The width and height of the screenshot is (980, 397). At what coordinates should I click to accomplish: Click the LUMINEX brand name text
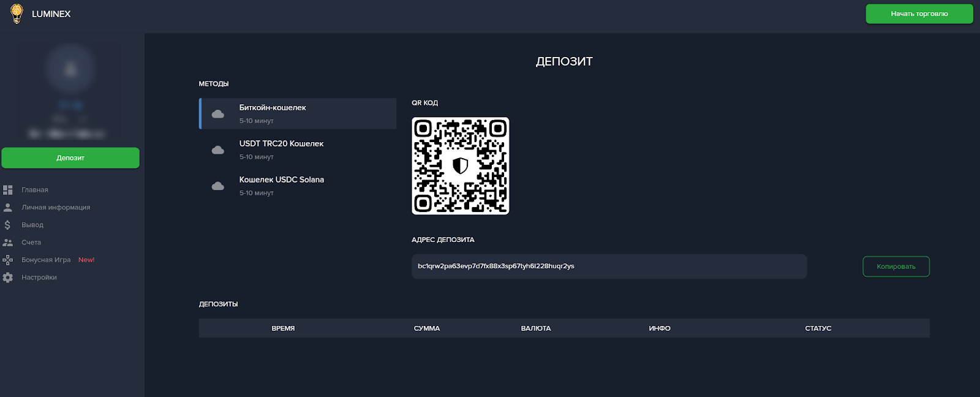pos(51,14)
